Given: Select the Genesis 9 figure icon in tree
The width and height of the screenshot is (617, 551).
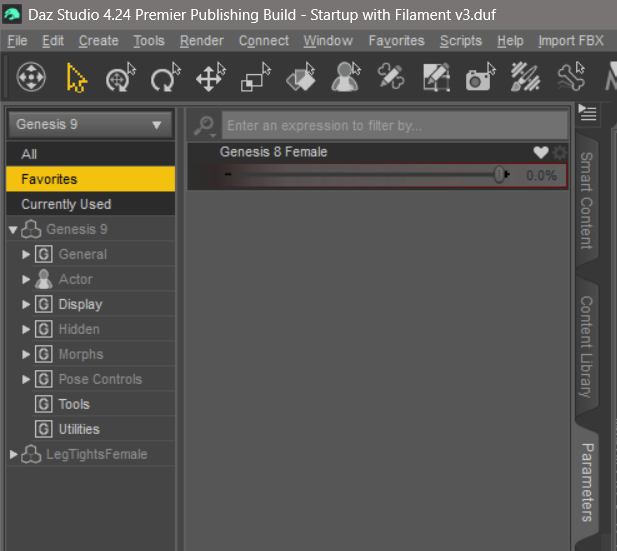Looking at the screenshot, I should (31, 229).
